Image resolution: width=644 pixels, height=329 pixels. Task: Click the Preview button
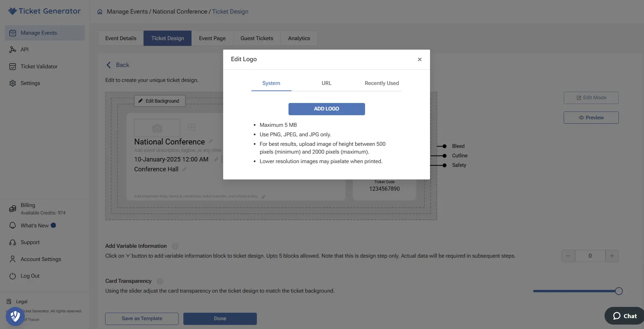(591, 118)
